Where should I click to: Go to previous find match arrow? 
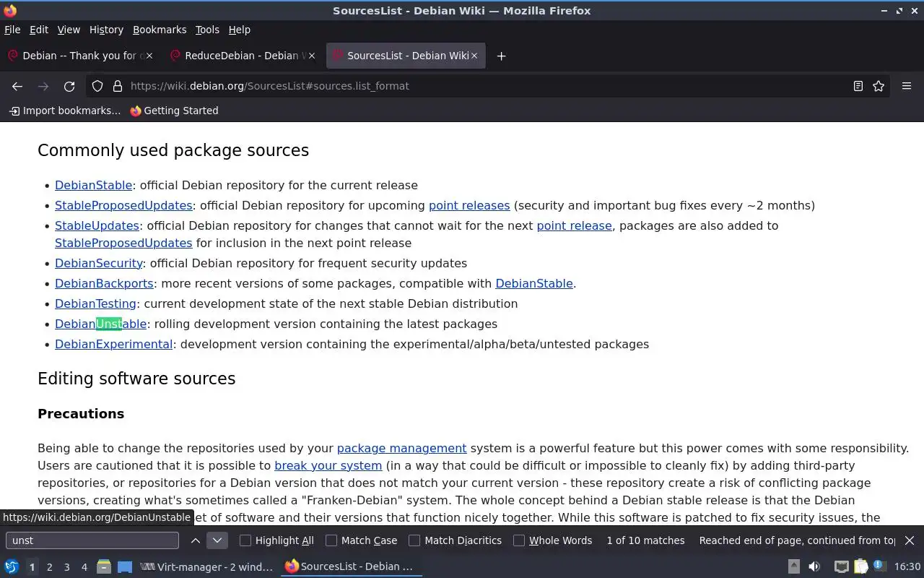[196, 540]
